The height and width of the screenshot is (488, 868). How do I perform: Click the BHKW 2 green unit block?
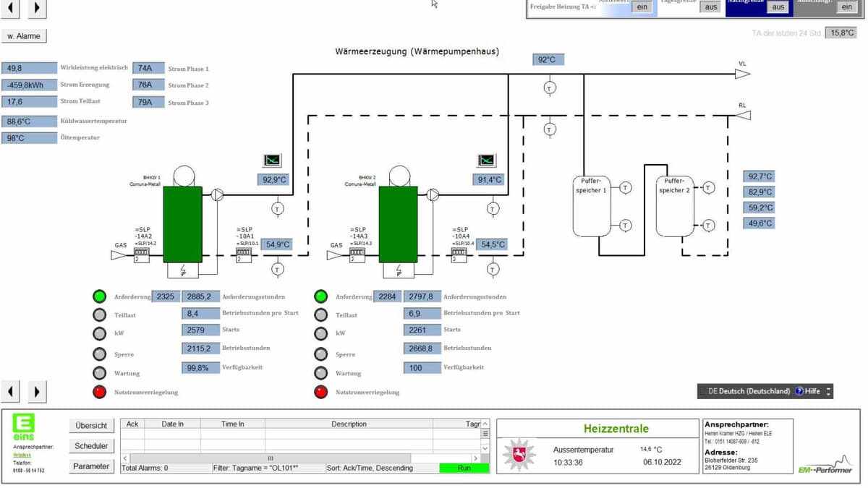(x=398, y=223)
